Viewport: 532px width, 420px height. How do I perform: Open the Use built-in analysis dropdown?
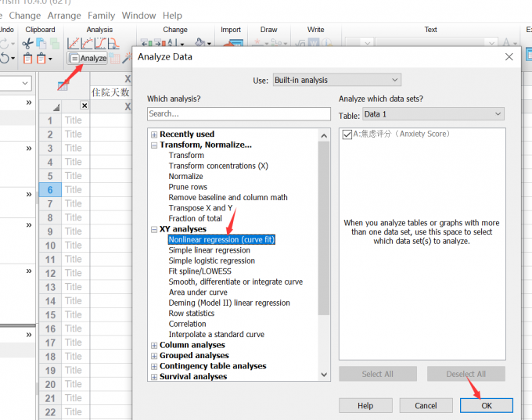336,80
